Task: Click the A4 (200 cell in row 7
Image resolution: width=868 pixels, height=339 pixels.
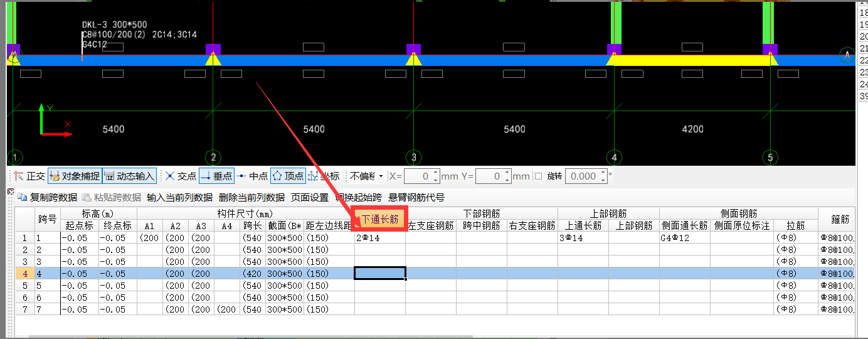Action: [x=226, y=309]
